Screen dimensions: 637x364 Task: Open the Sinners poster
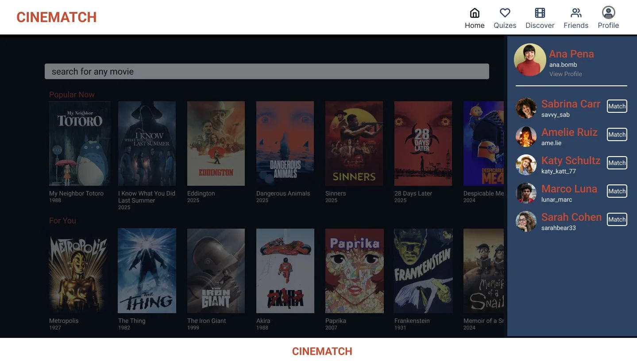354,143
